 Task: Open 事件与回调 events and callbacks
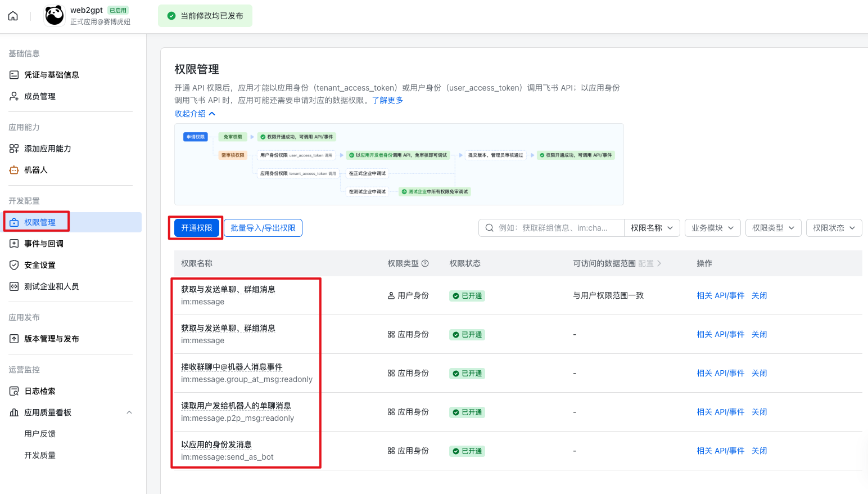click(x=43, y=244)
